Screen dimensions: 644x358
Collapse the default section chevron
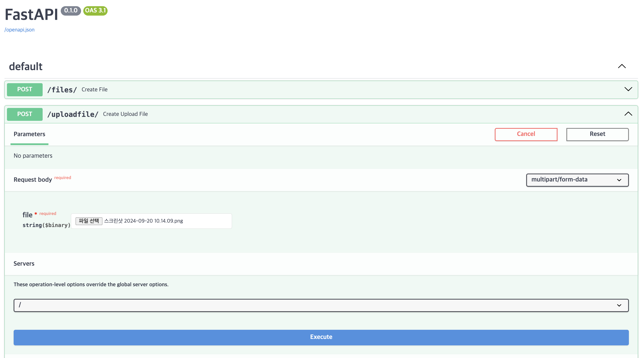coord(622,66)
